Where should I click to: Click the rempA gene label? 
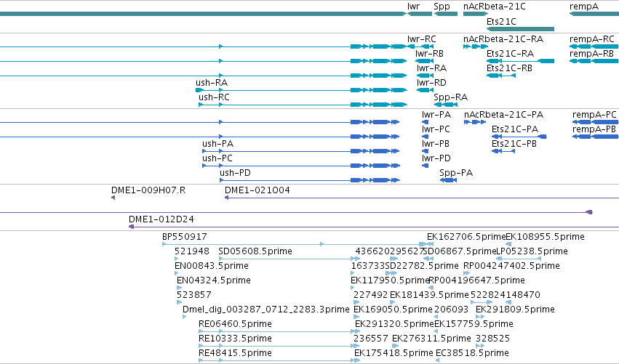[x=584, y=7]
